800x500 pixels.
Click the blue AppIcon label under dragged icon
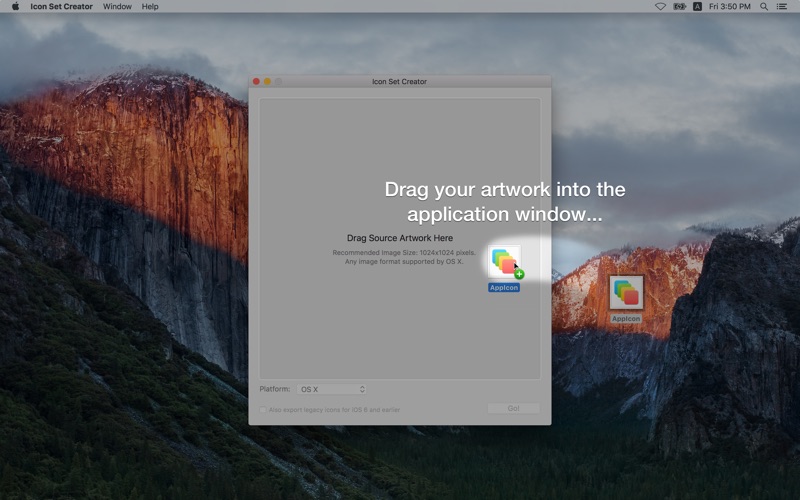pos(504,288)
